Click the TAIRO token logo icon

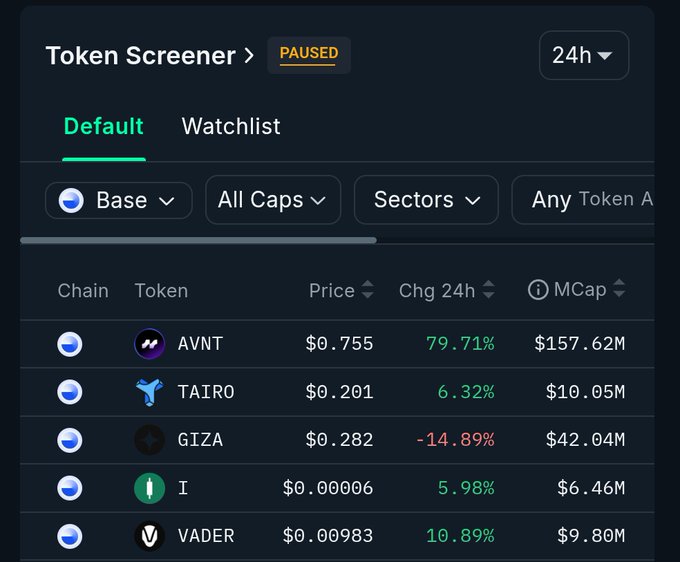coord(149,392)
